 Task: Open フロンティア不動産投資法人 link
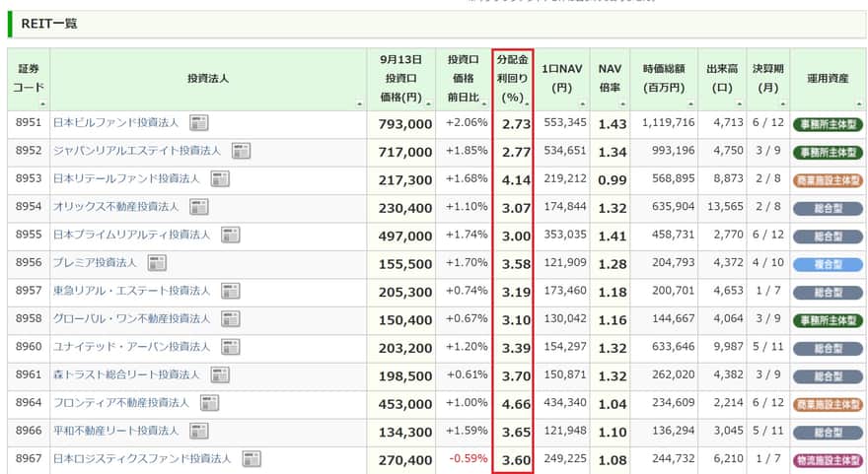[121, 403]
